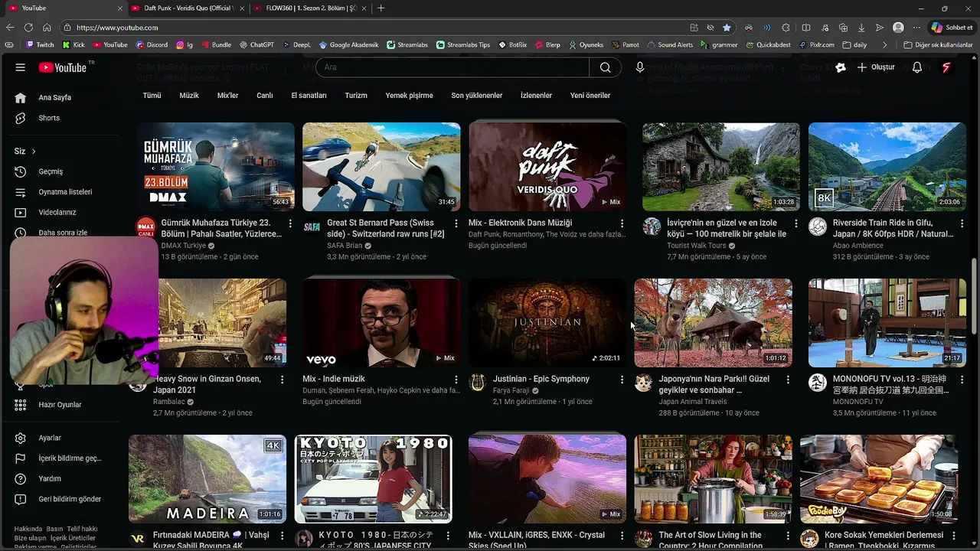This screenshot has height=551, width=980.
Task: Open the YouTube hamburger guide menu
Action: click(21, 67)
